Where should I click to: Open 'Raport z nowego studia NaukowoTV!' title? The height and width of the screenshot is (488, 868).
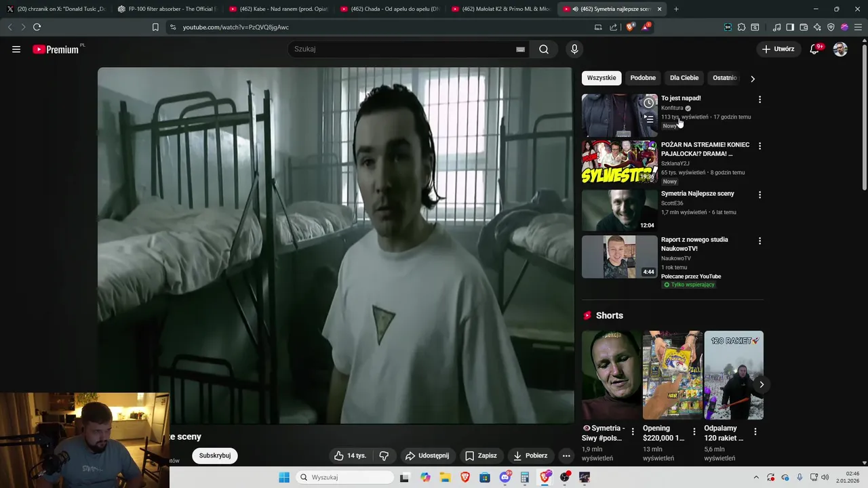694,244
